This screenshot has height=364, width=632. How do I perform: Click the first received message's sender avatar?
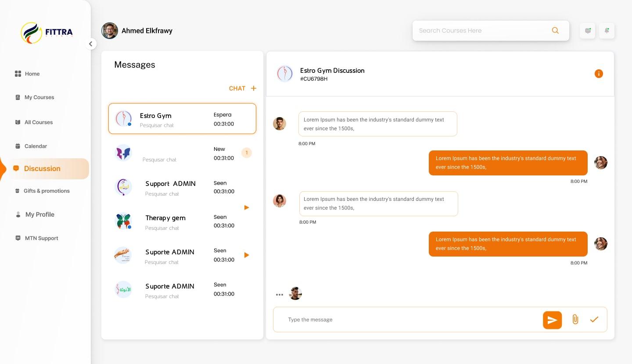[x=280, y=124]
